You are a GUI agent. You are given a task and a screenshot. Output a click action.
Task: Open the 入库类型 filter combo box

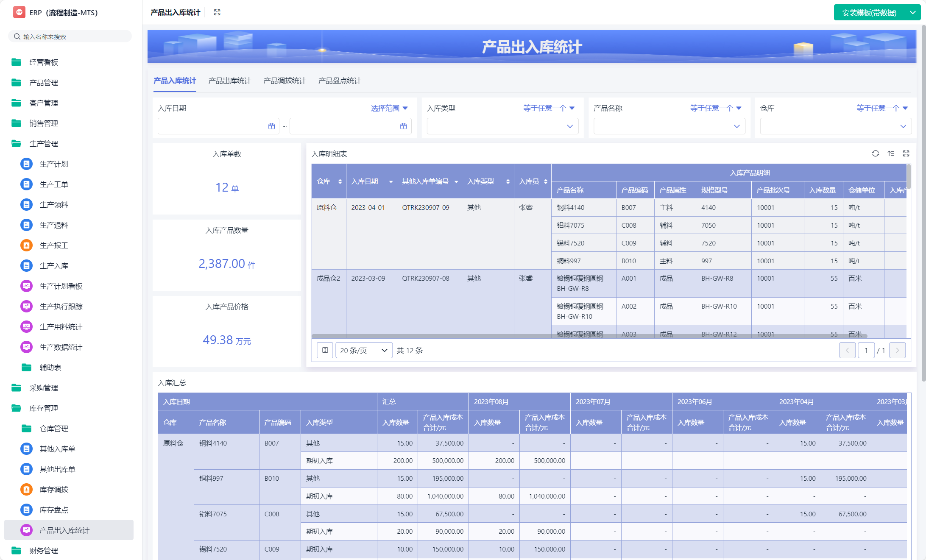point(502,126)
